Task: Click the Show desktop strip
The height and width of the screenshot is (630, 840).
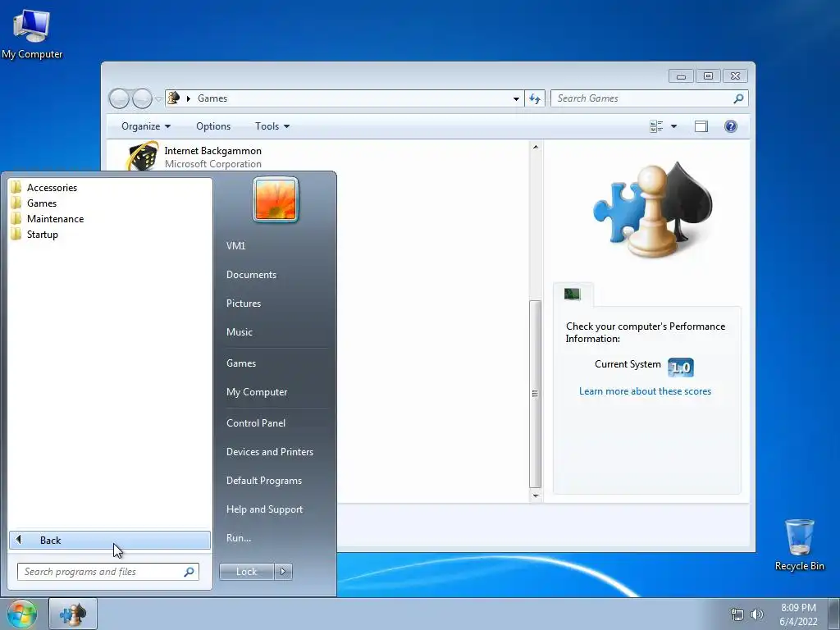Action: (x=834, y=614)
